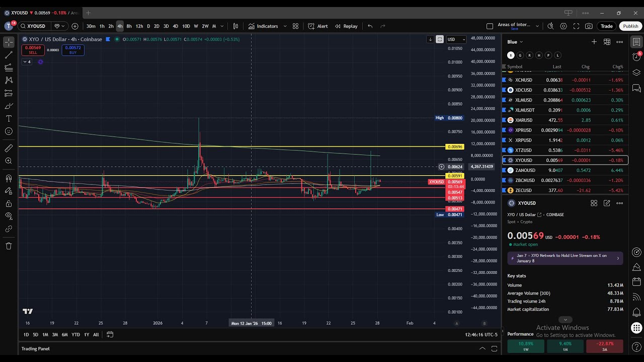Open the object tree layers icon
The height and width of the screenshot is (362, 644).
(x=636, y=72)
